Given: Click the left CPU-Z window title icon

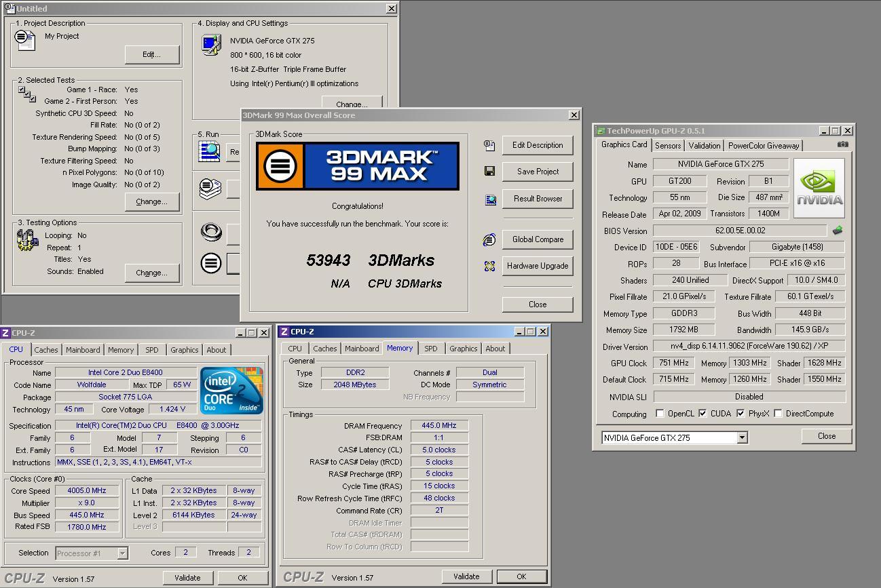Looking at the screenshot, I should click(x=5, y=332).
